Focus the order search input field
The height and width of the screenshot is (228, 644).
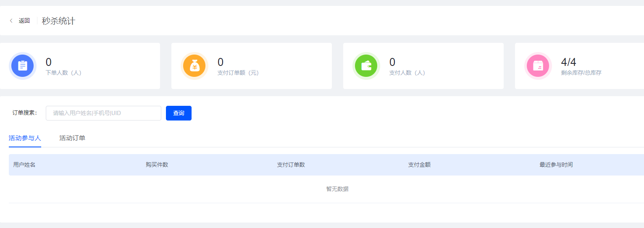click(x=103, y=113)
